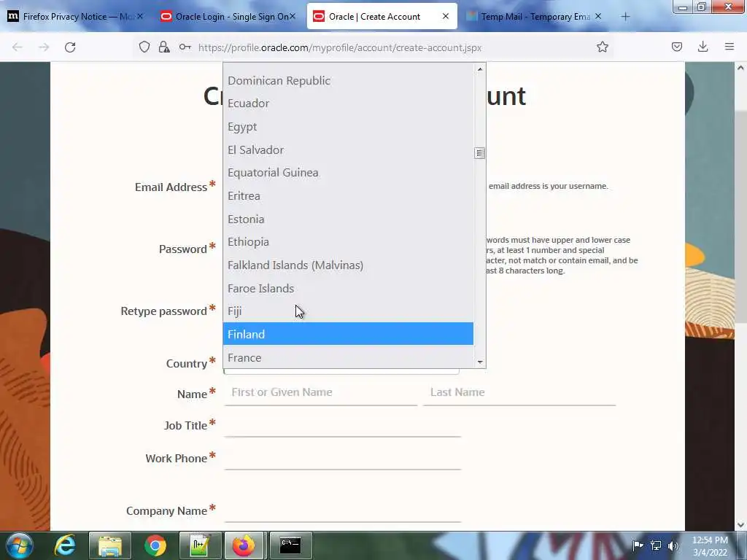
Task: Choose France from the country list
Action: (348, 357)
